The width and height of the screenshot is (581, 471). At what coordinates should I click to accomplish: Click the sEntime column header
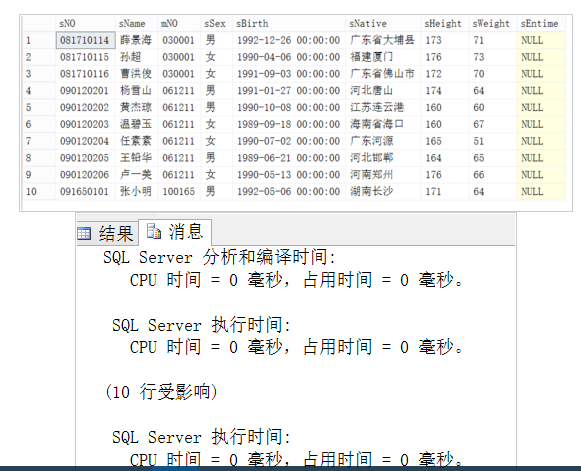pos(541,24)
